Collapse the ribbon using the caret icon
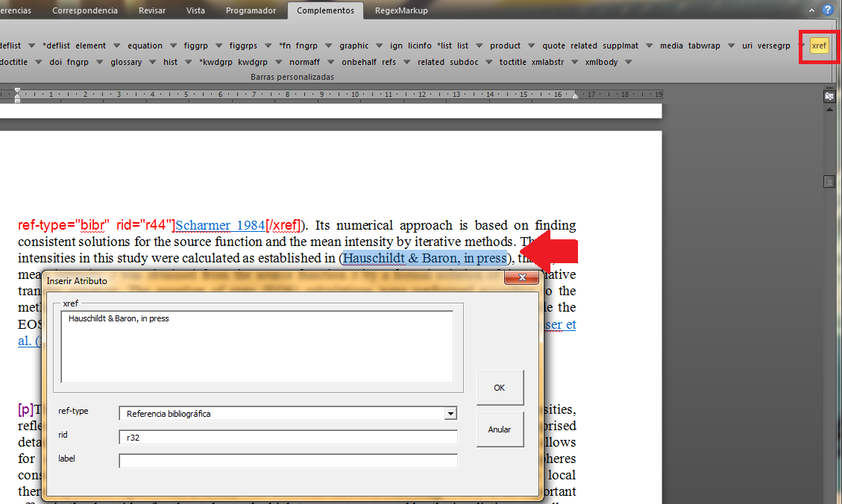 tap(812, 10)
